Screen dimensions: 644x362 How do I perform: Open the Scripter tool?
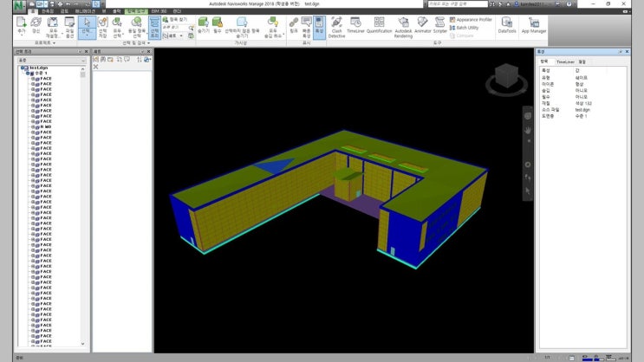coord(439,25)
